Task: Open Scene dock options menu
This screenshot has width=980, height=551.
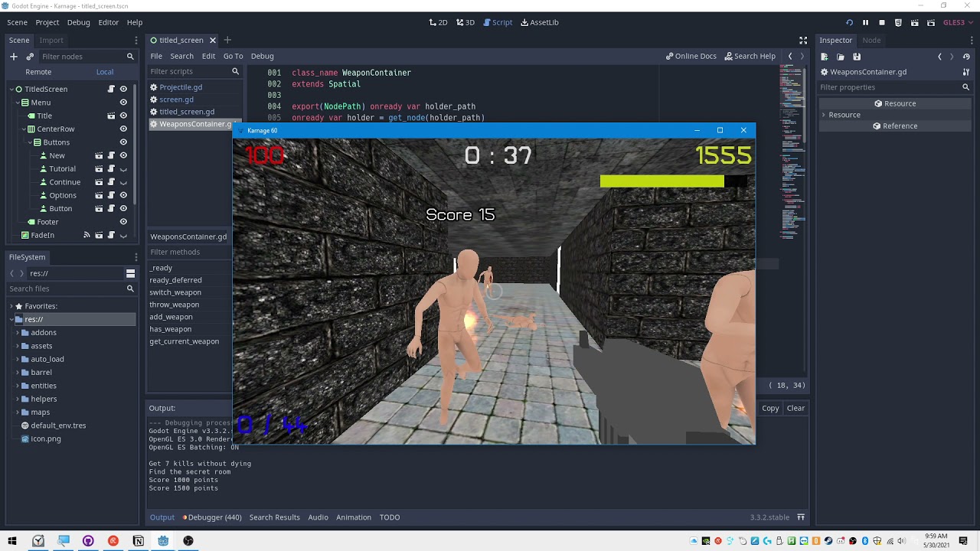Action: click(136, 40)
